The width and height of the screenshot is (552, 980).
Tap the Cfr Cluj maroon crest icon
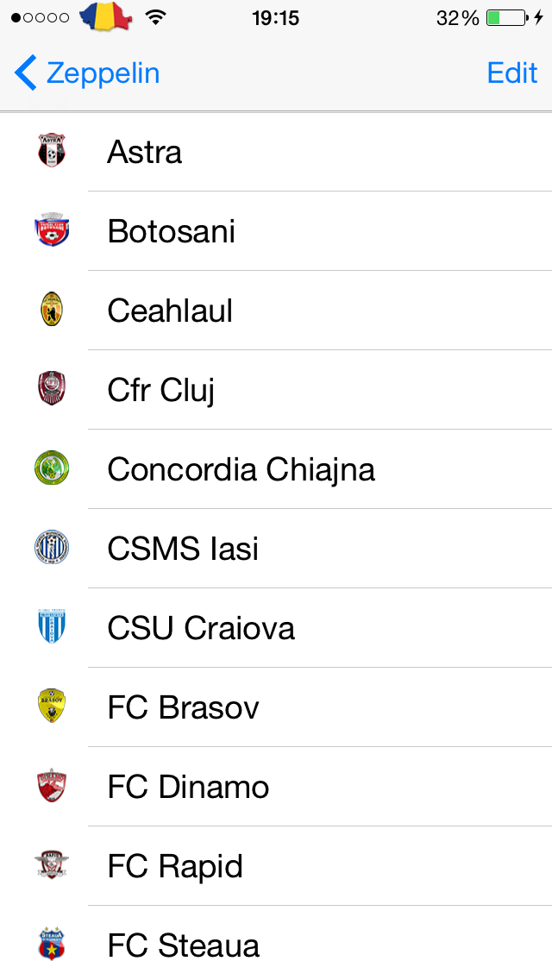(x=51, y=388)
